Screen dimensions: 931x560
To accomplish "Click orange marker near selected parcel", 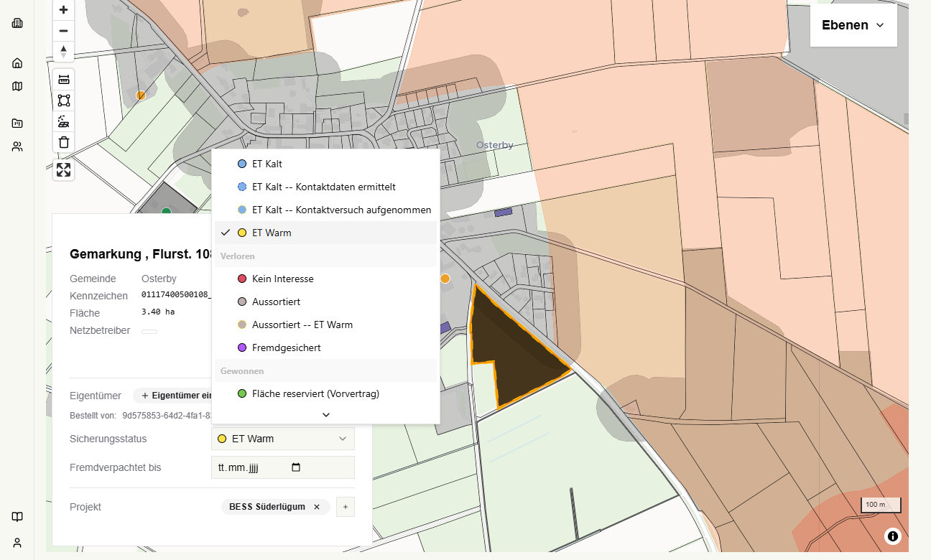I will [x=445, y=279].
